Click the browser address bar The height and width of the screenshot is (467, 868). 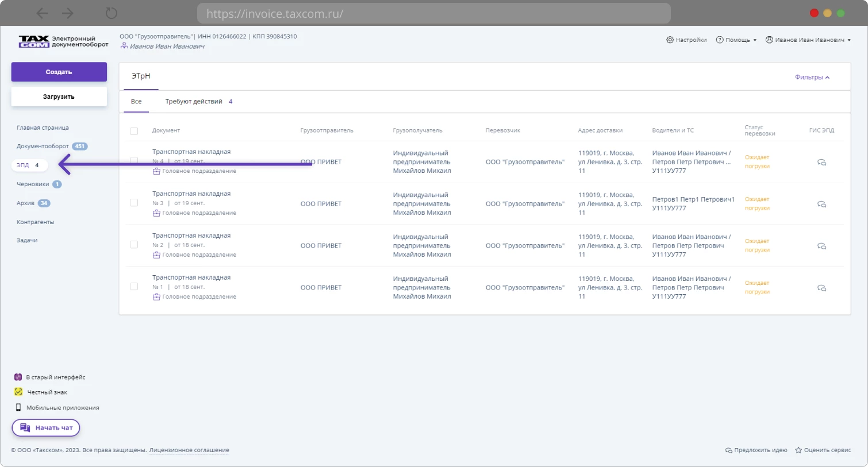point(433,13)
